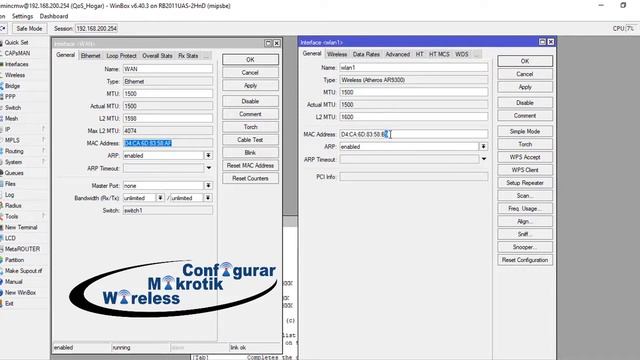Open ARP dropdown in WAN window
This screenshot has height=360, width=640.
pos(208,156)
